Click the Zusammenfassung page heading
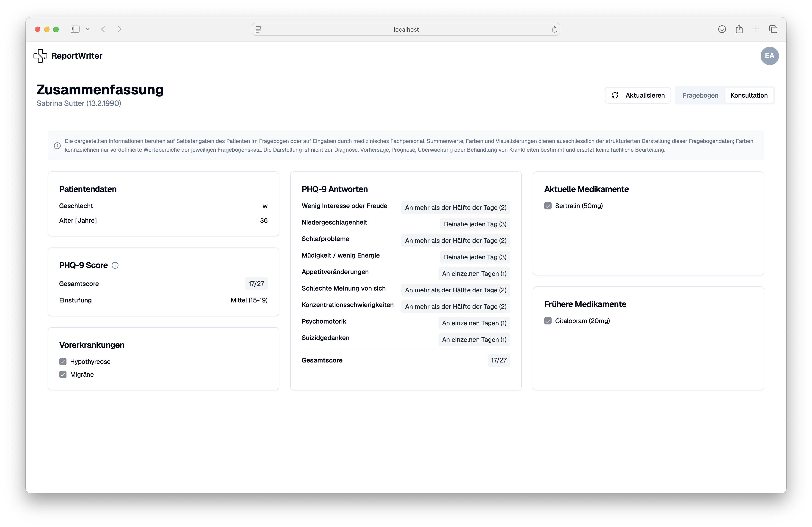Image resolution: width=812 pixels, height=527 pixels. point(100,90)
